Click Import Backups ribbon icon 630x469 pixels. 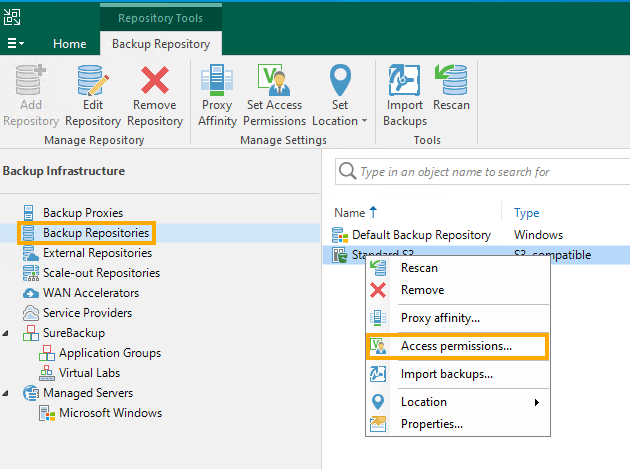tap(405, 80)
